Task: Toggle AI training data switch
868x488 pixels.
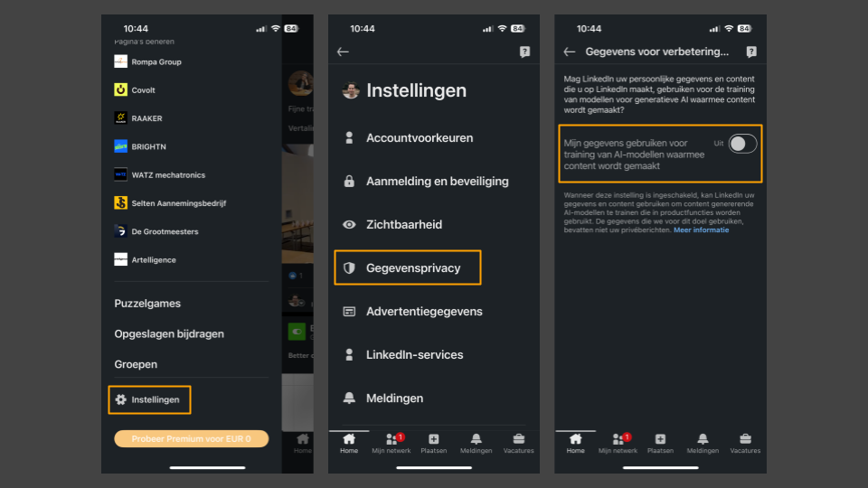Action: pos(742,144)
